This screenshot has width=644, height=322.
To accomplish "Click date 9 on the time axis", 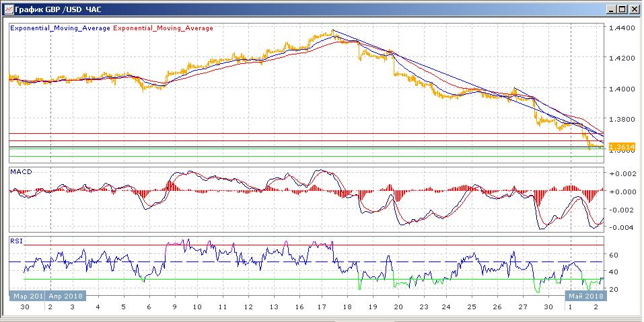I will coord(174,307).
